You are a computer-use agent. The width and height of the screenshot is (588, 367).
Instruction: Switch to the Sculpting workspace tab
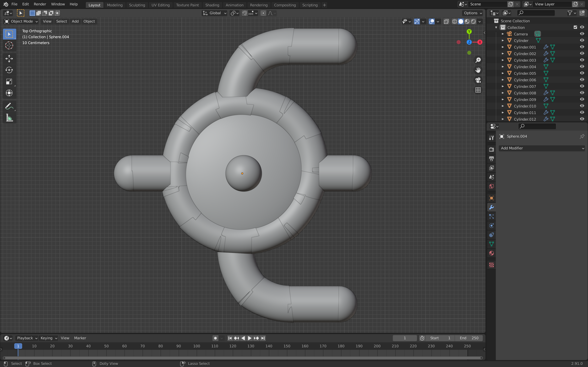(x=137, y=5)
